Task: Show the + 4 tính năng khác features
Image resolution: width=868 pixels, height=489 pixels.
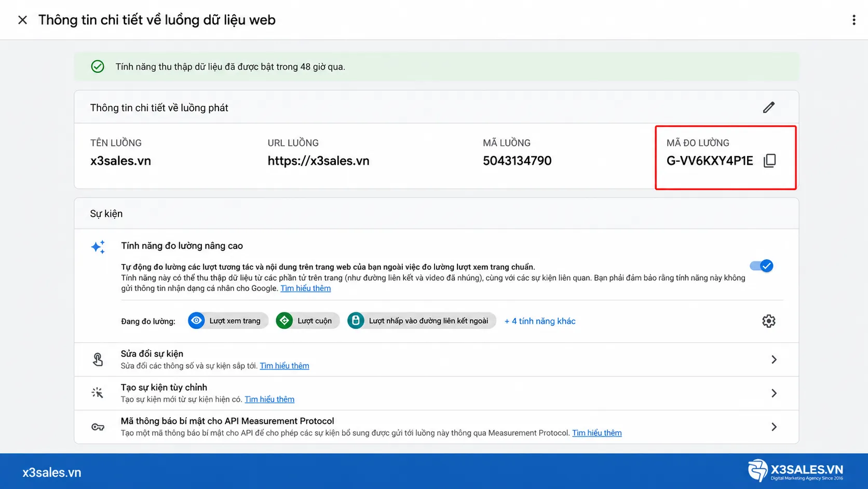Action: point(540,321)
